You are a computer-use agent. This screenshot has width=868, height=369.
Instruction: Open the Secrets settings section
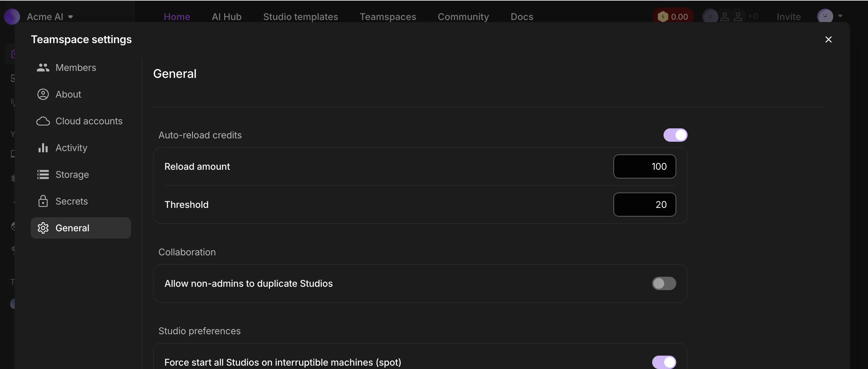pos(81,201)
